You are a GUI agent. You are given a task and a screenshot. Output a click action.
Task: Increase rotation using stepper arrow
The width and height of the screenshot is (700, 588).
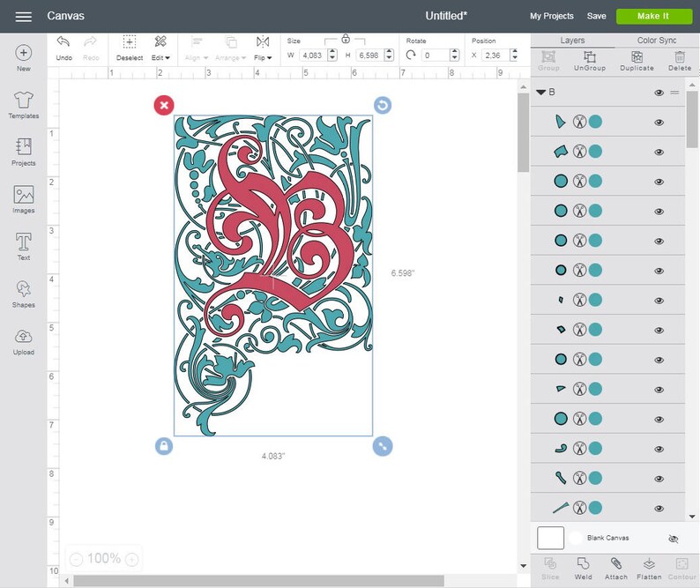coord(454,52)
